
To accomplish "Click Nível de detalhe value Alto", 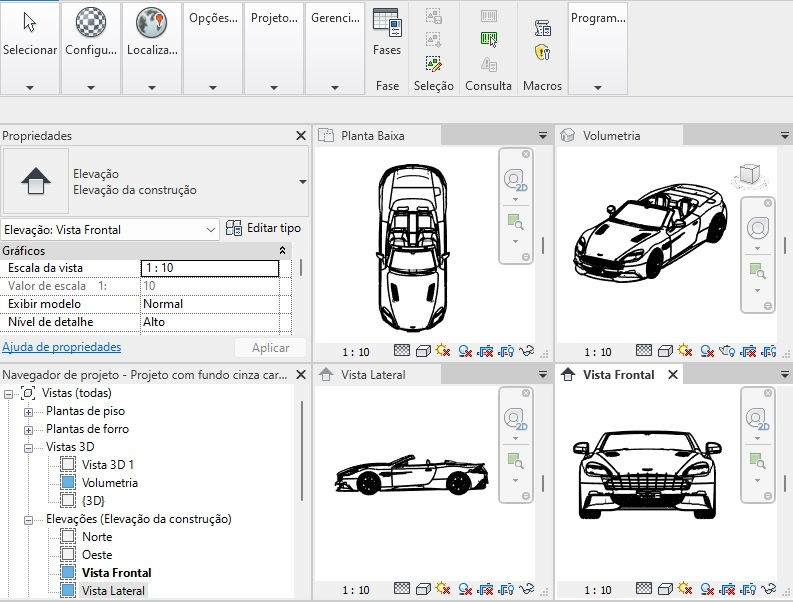I will coord(210,322).
